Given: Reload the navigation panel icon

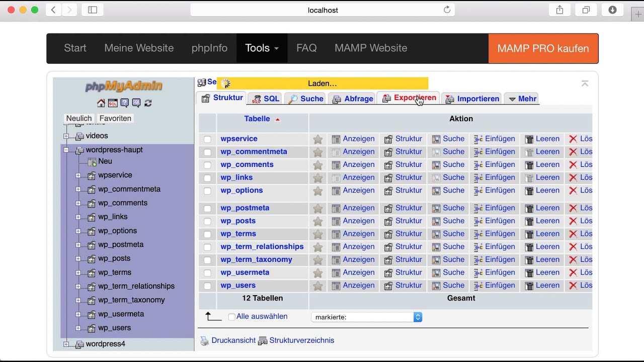Looking at the screenshot, I should click(x=148, y=103).
